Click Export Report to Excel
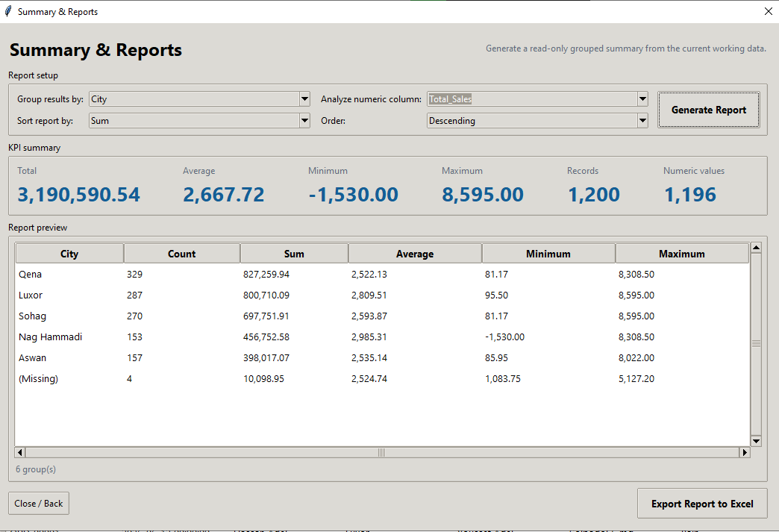Image resolution: width=779 pixels, height=532 pixels. 702,504
